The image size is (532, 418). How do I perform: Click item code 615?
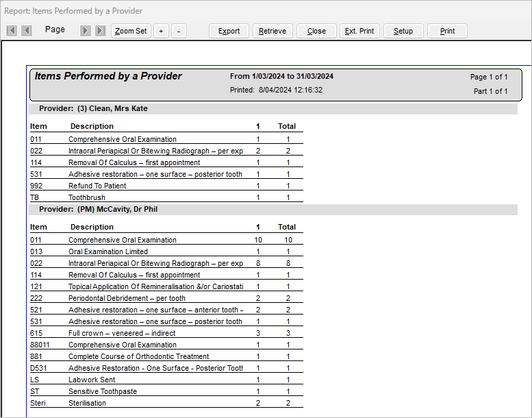pyautogui.click(x=36, y=334)
